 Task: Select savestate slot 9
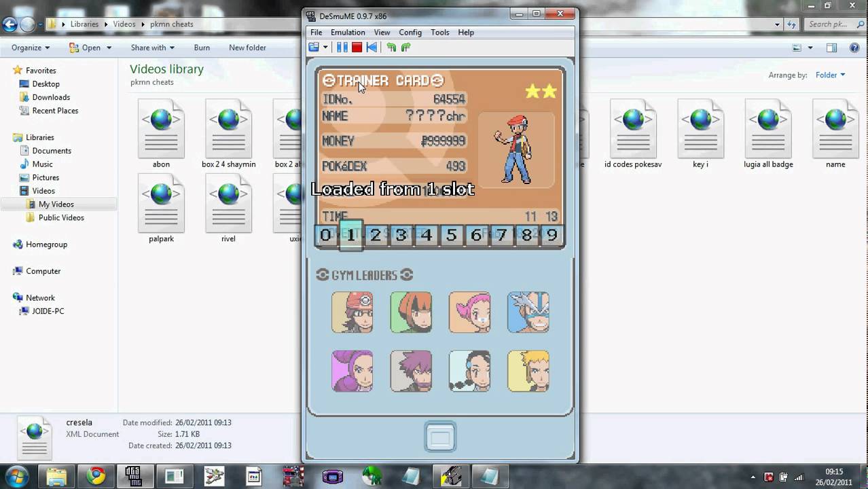tap(551, 235)
